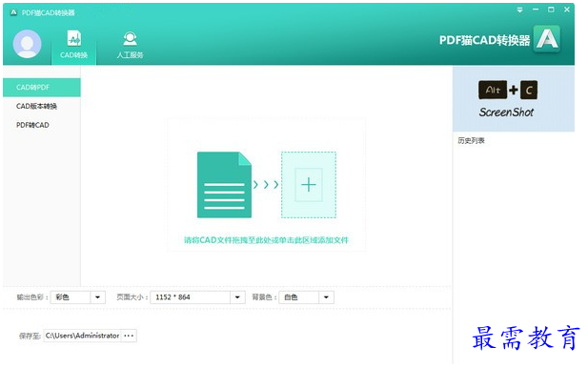Click the 保存至 label

tap(30, 336)
